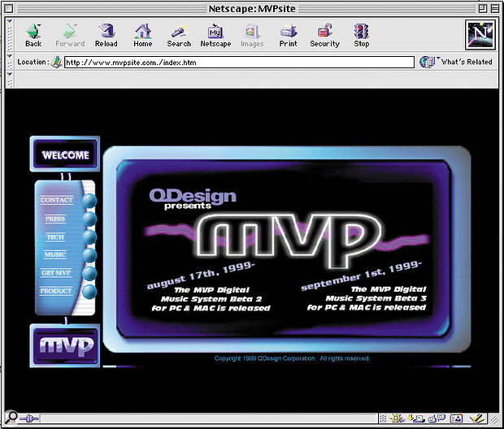
Task: Click the grayed Forward toolbar button
Action: (x=70, y=36)
